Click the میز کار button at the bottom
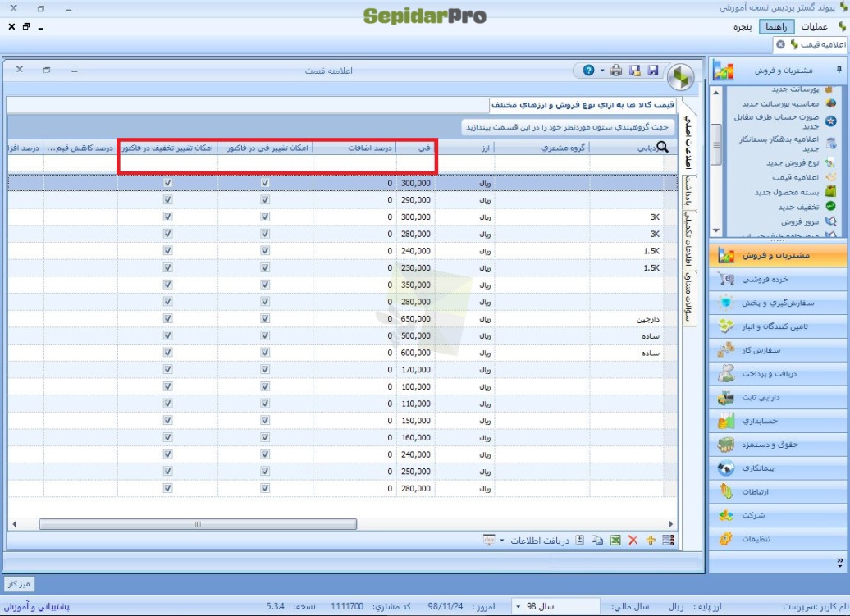This screenshot has height=616, width=850. coord(19,584)
